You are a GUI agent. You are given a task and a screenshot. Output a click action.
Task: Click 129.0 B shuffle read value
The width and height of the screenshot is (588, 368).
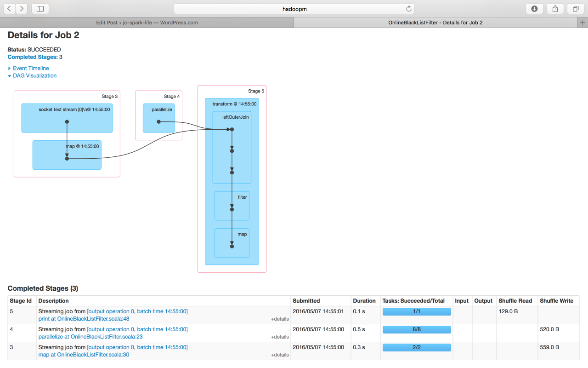pyautogui.click(x=508, y=311)
